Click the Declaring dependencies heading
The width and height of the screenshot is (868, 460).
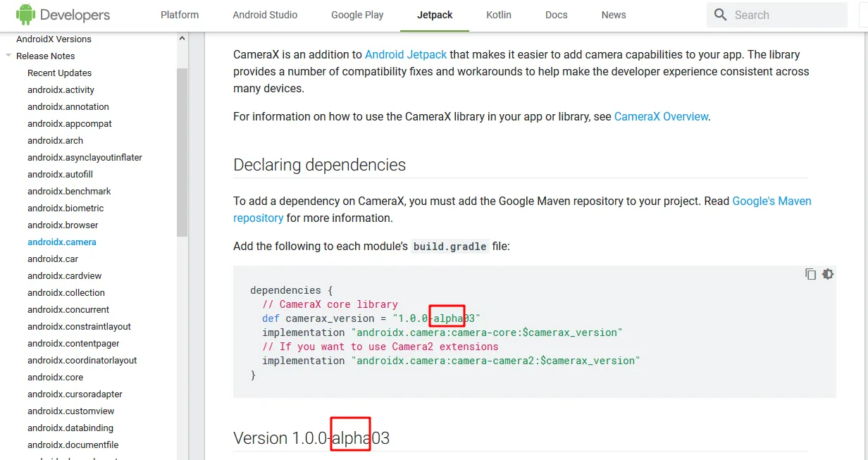(320, 165)
